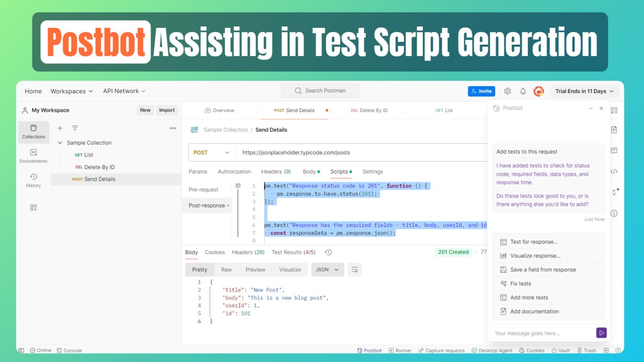Click the New button in My Workspace

coord(145,110)
